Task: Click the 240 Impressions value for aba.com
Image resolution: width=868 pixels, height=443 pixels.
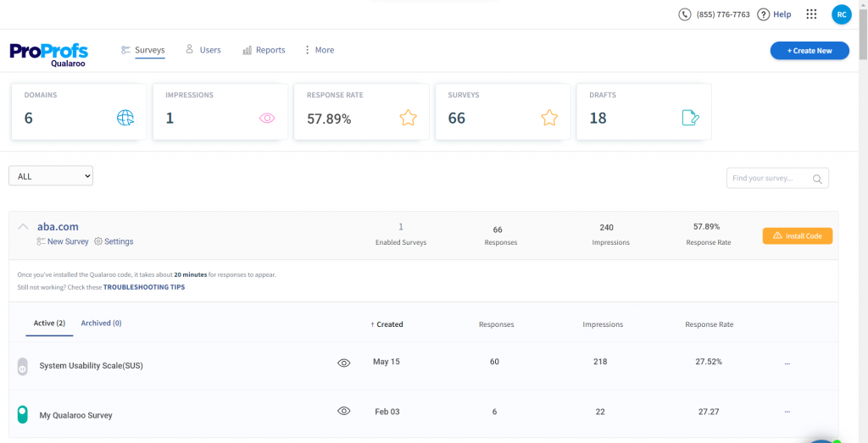Action: tap(607, 227)
